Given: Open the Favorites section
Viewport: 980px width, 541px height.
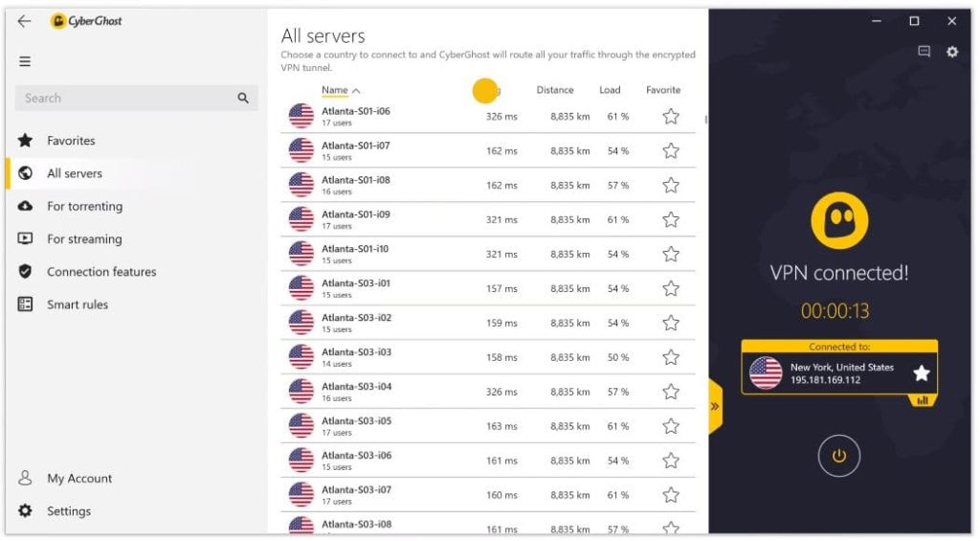Looking at the screenshot, I should [71, 141].
